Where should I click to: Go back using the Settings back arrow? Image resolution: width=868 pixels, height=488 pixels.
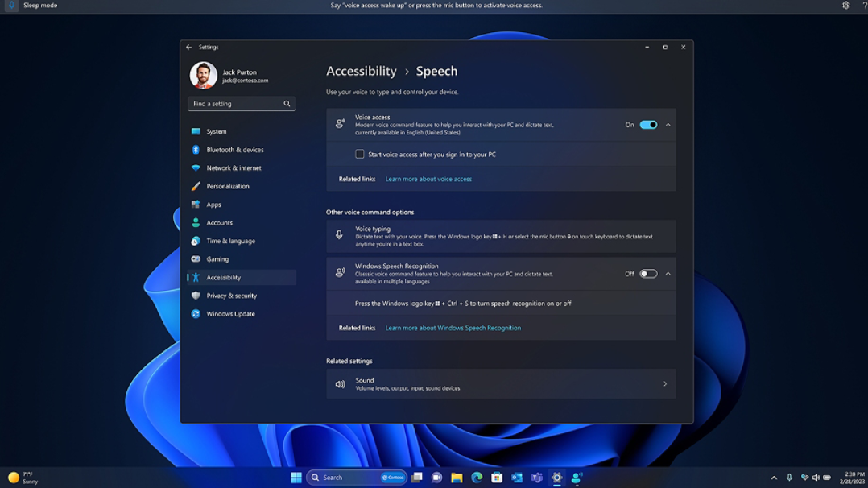(x=189, y=47)
